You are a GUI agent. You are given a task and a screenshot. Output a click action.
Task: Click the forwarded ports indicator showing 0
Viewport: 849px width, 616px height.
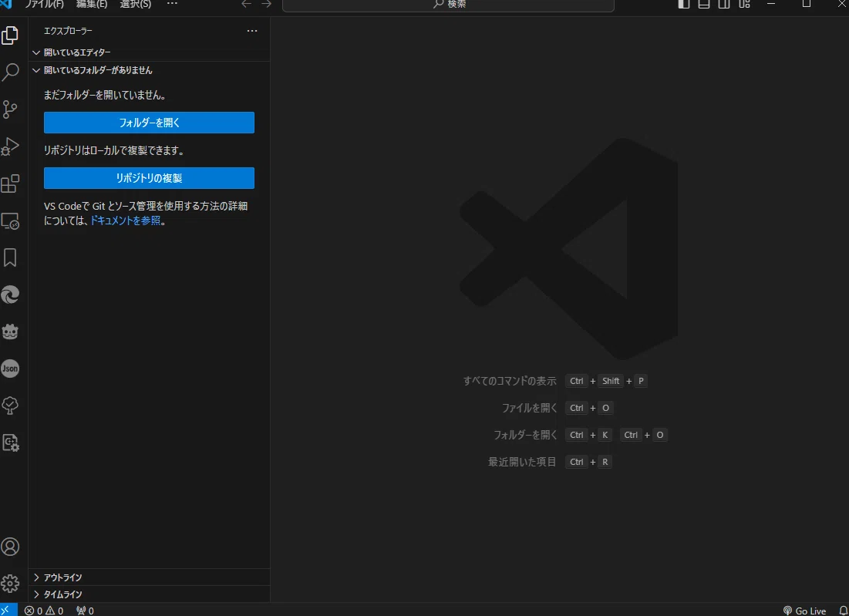85,611
